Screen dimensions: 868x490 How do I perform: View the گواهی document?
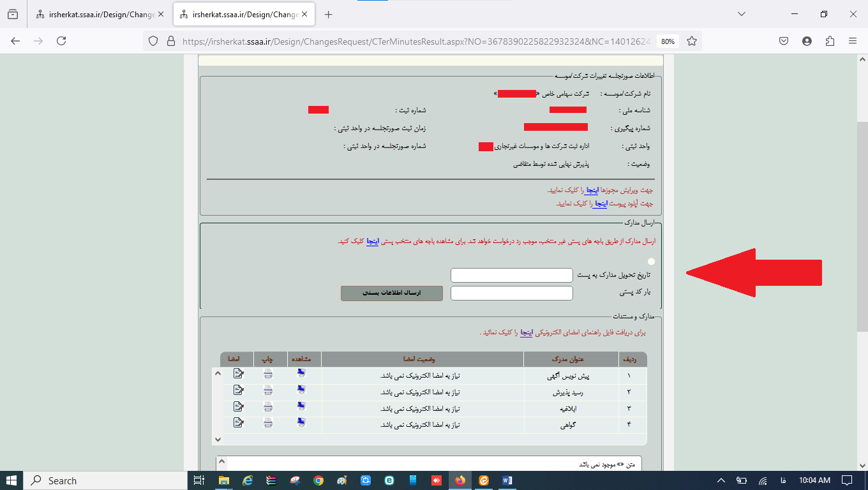click(301, 423)
